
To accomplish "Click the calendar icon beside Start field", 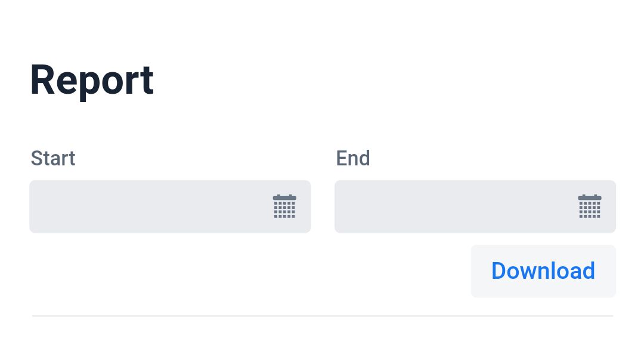I will pyautogui.click(x=284, y=206).
